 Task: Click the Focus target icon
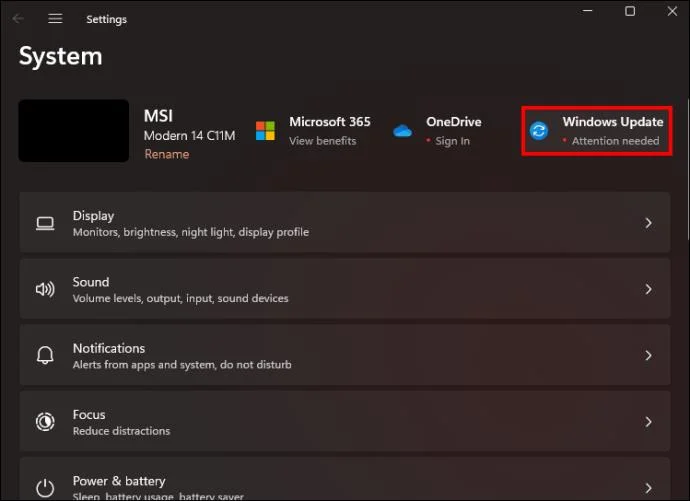point(45,421)
